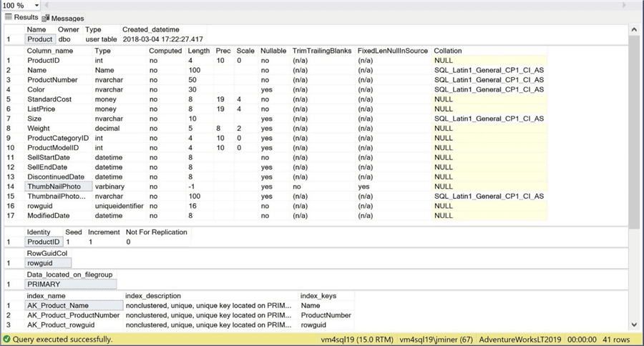Image resolution: width=644 pixels, height=346 pixels.
Task: Click the vertical scrollbar thumb
Action: click(x=634, y=132)
